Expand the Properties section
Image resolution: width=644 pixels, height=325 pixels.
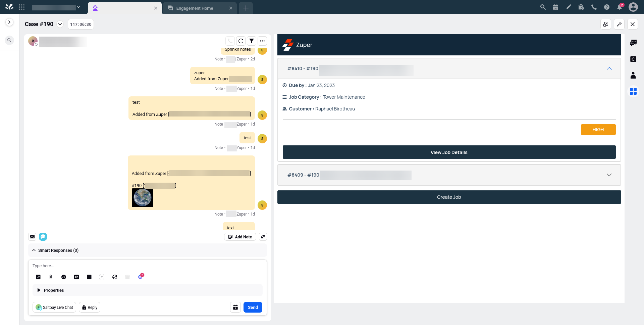[x=39, y=290]
